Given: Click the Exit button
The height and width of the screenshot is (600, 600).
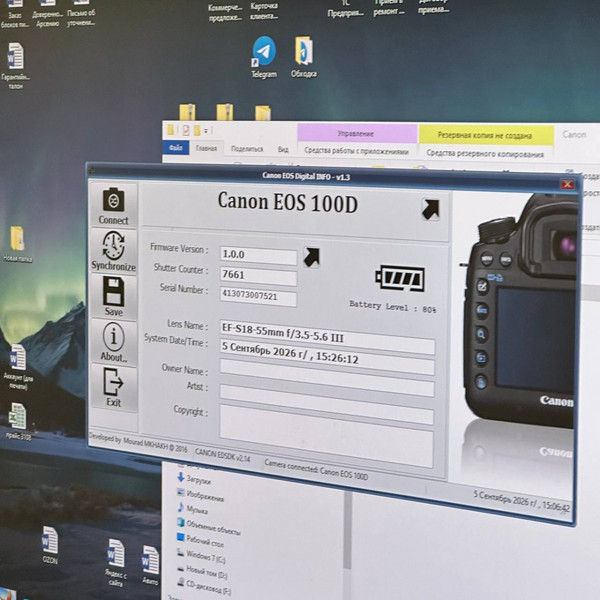Looking at the screenshot, I should pos(114,387).
